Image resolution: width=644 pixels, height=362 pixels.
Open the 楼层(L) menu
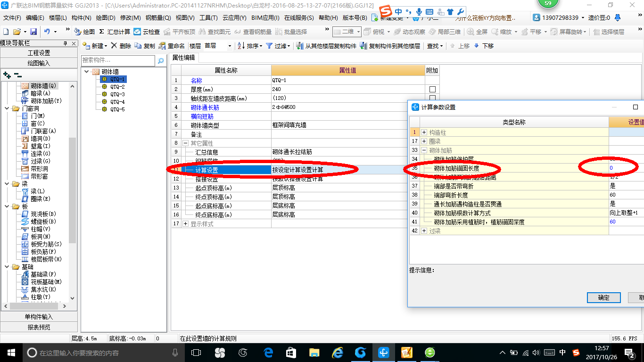coord(58,17)
